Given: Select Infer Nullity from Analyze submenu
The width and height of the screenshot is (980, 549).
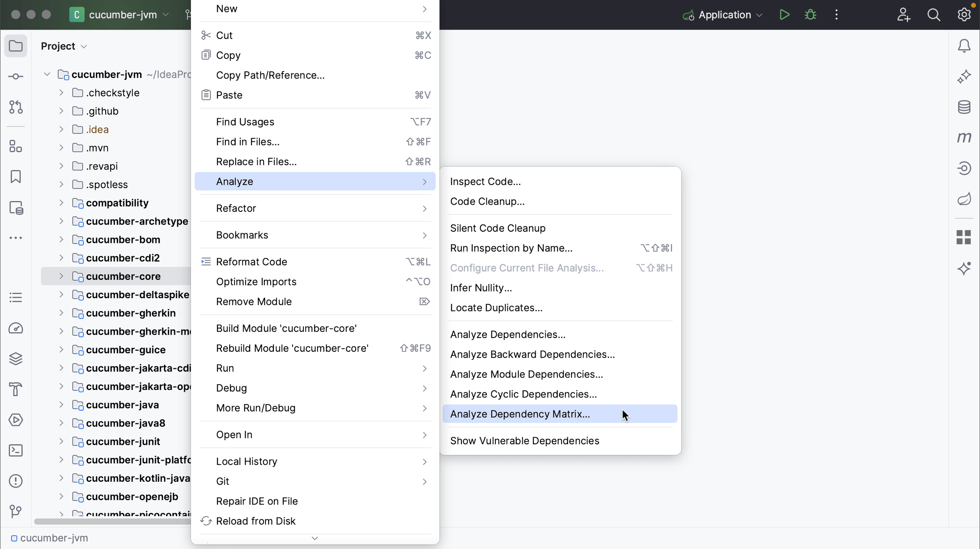Looking at the screenshot, I should [x=480, y=287].
